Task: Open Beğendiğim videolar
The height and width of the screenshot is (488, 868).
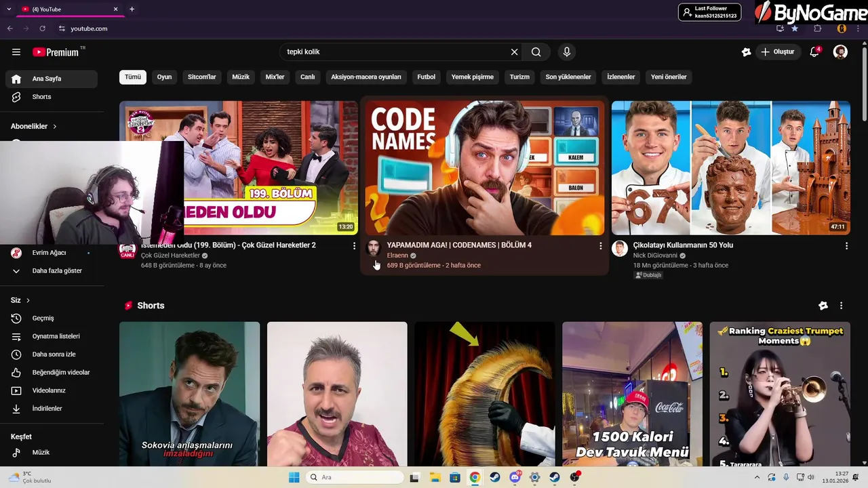Action: [x=52, y=372]
